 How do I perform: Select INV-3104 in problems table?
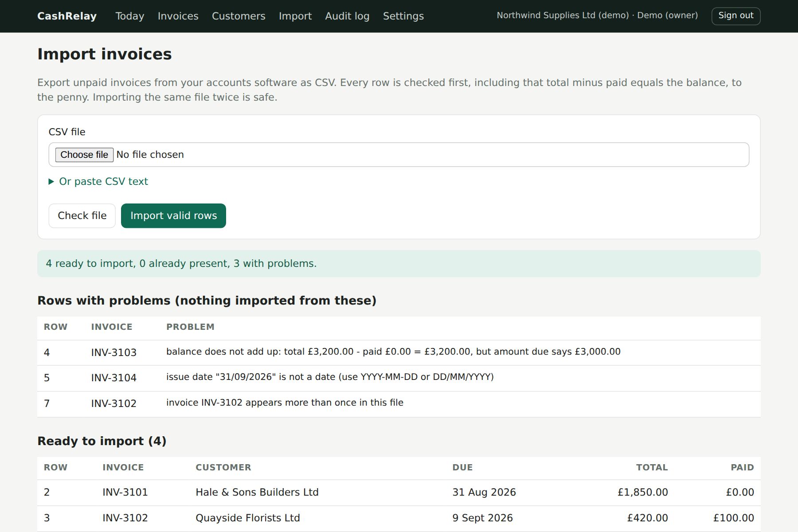coord(114,378)
